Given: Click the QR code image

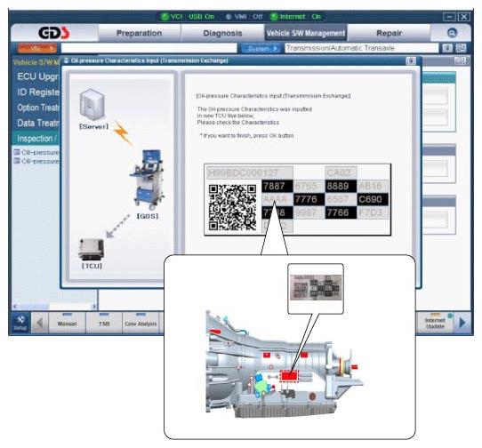Looking at the screenshot, I should coord(232,207).
